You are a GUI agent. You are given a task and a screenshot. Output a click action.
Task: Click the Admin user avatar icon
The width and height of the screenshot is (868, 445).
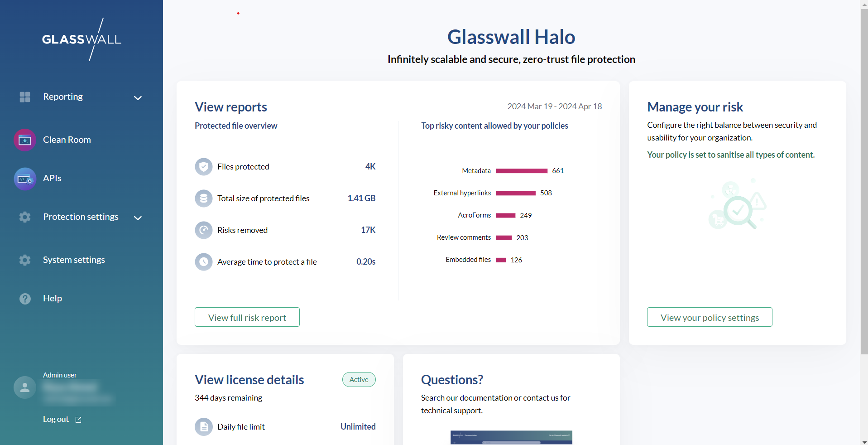25,387
